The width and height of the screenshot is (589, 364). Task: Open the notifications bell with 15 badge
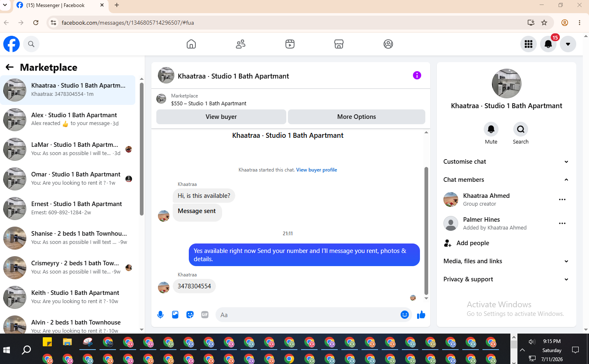(548, 44)
